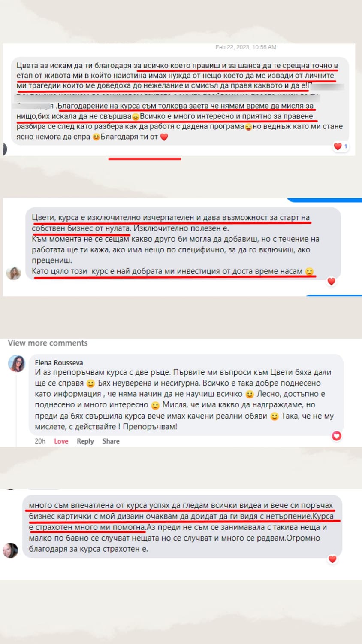Open Elena Rousseva's profile name link

coord(59,363)
